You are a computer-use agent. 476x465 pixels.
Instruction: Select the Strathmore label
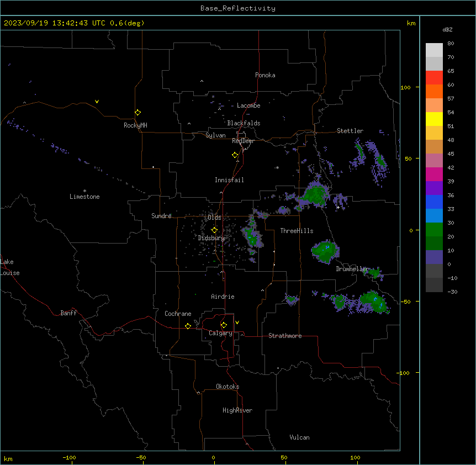tap(285, 336)
